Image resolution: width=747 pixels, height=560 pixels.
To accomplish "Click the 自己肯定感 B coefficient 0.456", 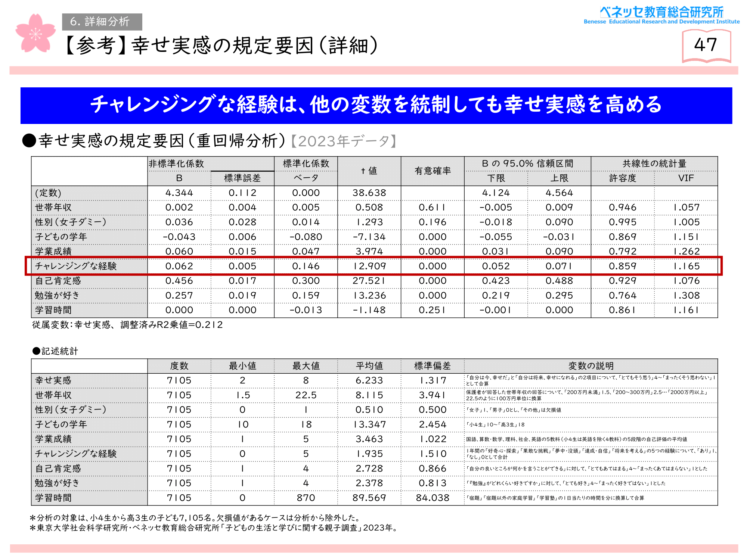I will click(179, 281).
